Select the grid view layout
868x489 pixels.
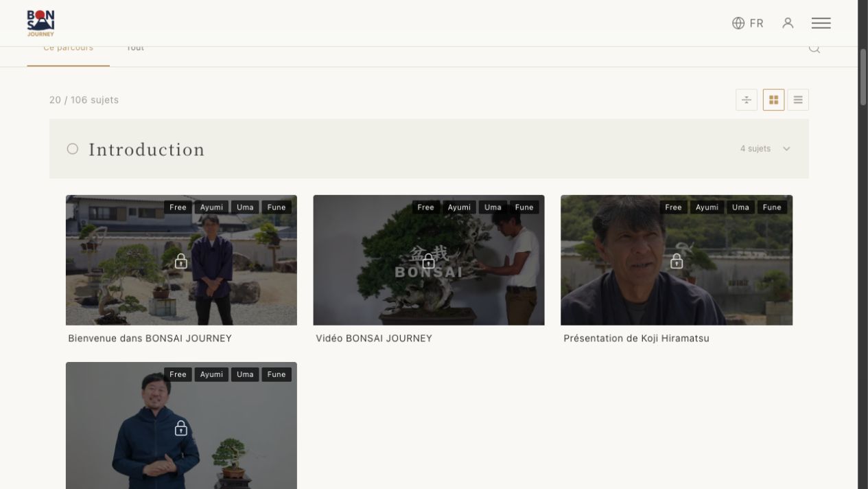pos(773,100)
